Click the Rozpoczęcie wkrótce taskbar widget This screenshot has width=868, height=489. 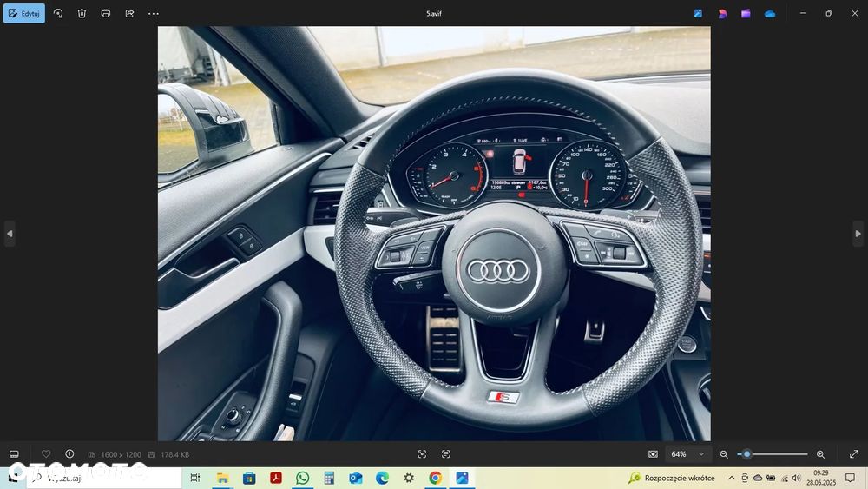coord(672,478)
